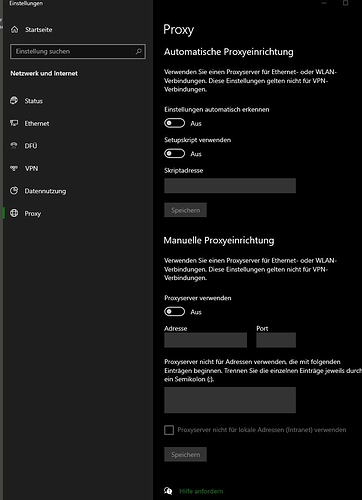The width and height of the screenshot is (362, 500).
Task: Open the Datennutzung settings page
Action: (45, 191)
